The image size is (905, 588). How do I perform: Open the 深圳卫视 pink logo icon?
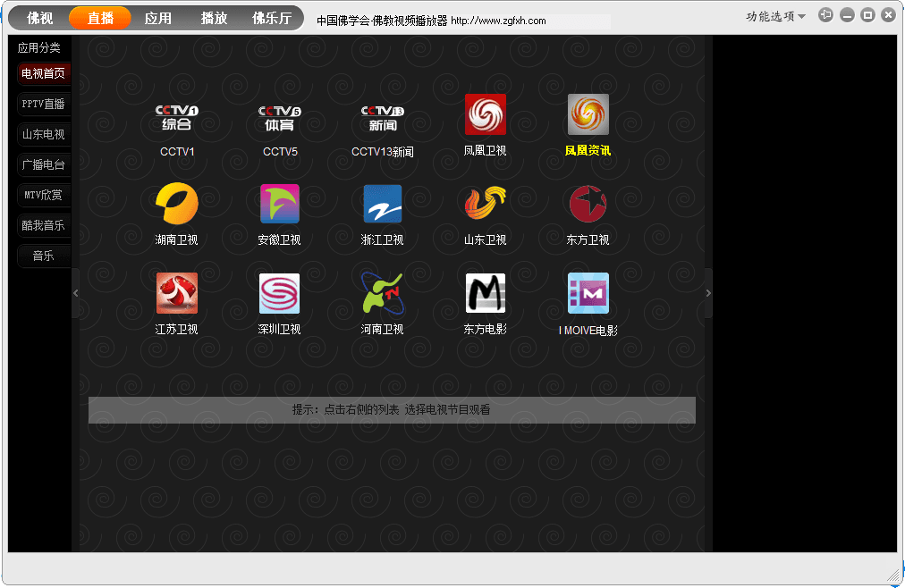coord(279,293)
